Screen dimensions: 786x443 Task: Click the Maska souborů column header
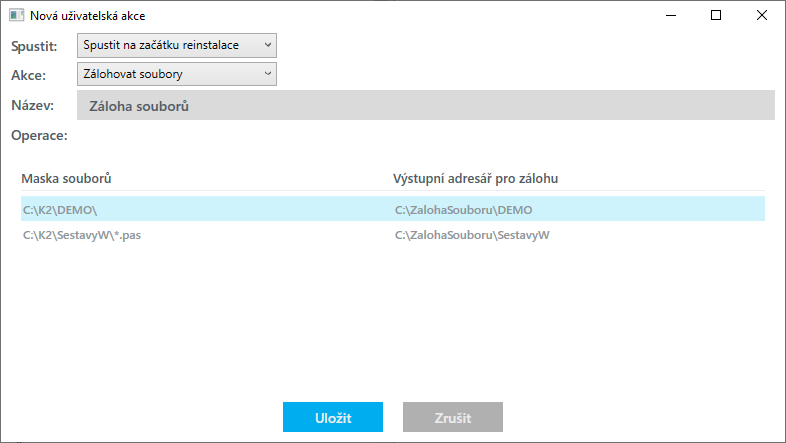pyautogui.click(x=66, y=178)
